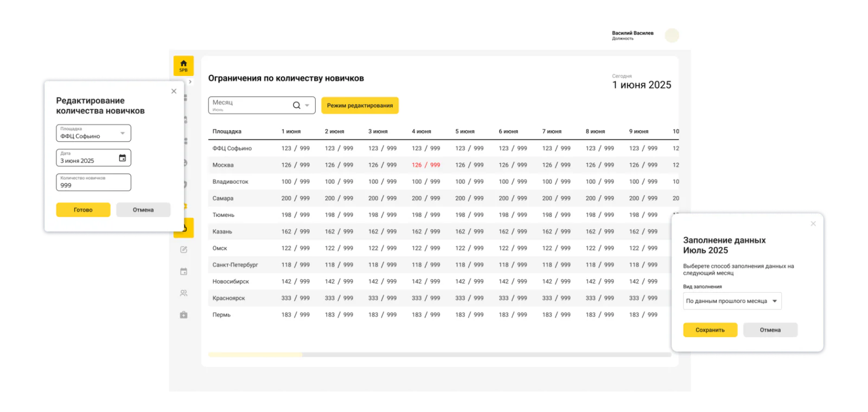Select the Омск row name
Screen dimensions: 868x412
point(220,248)
